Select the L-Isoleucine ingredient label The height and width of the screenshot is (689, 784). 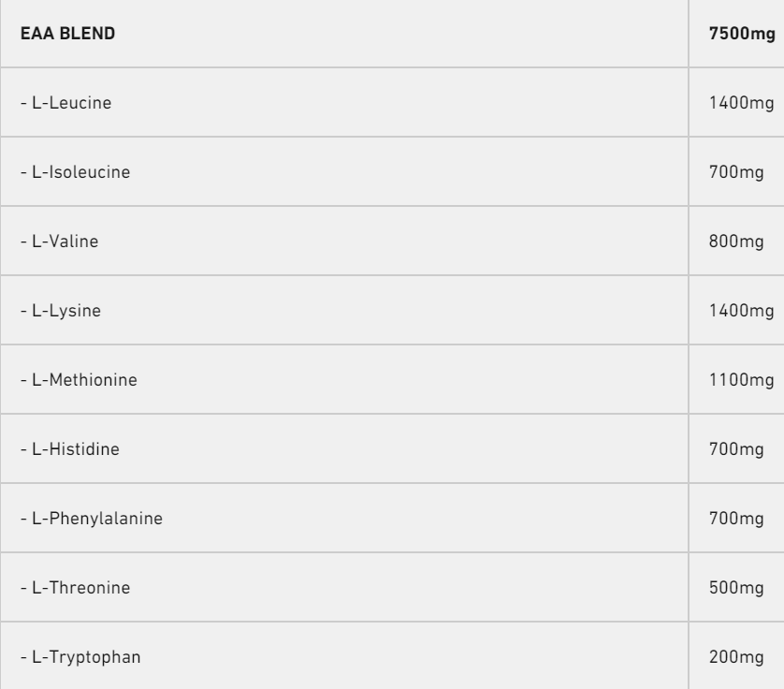(x=74, y=172)
